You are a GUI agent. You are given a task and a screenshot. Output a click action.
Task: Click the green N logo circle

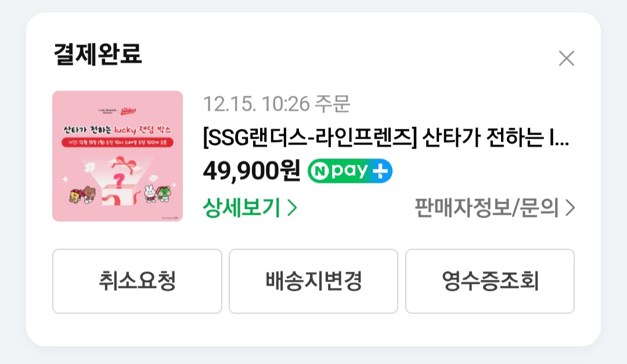pos(320,171)
